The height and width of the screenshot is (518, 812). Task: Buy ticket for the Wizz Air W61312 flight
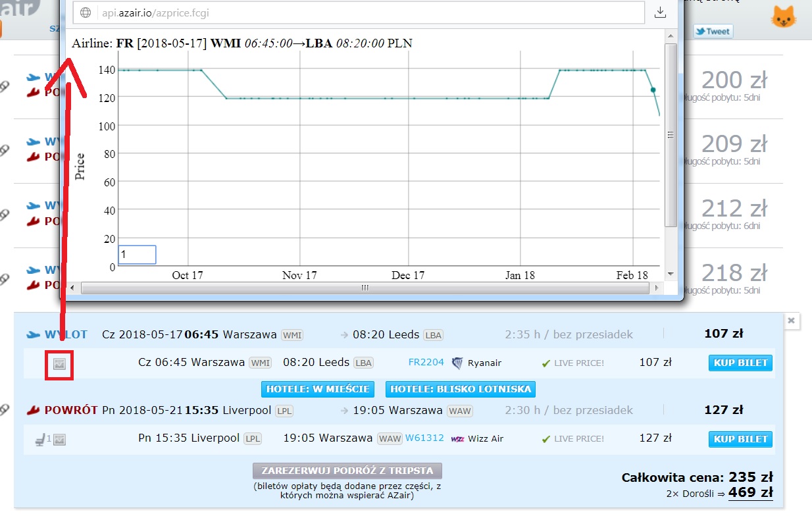[x=740, y=439]
